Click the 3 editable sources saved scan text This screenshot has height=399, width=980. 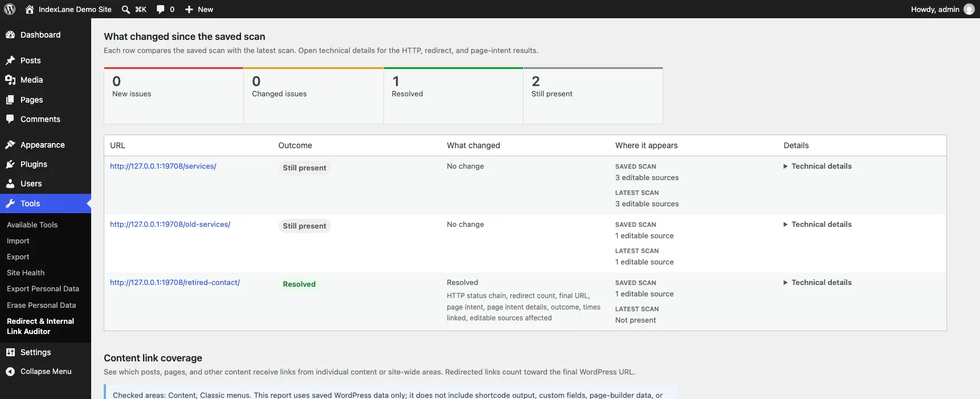[647, 178]
